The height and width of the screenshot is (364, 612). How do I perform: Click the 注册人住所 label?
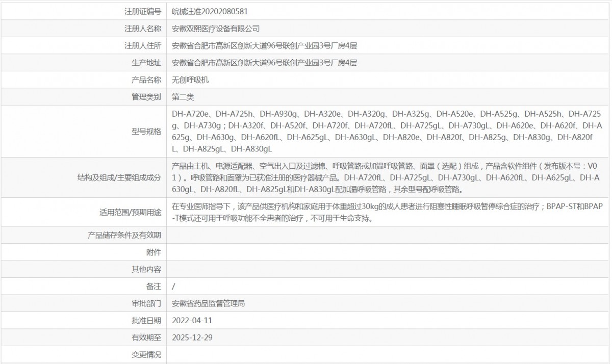(x=143, y=45)
